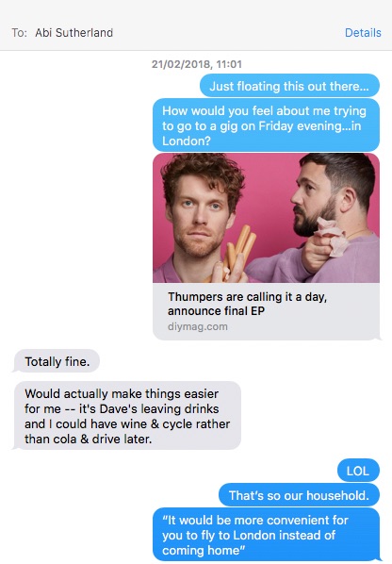Click the 'than cola & drive later.' line

[x=88, y=439]
